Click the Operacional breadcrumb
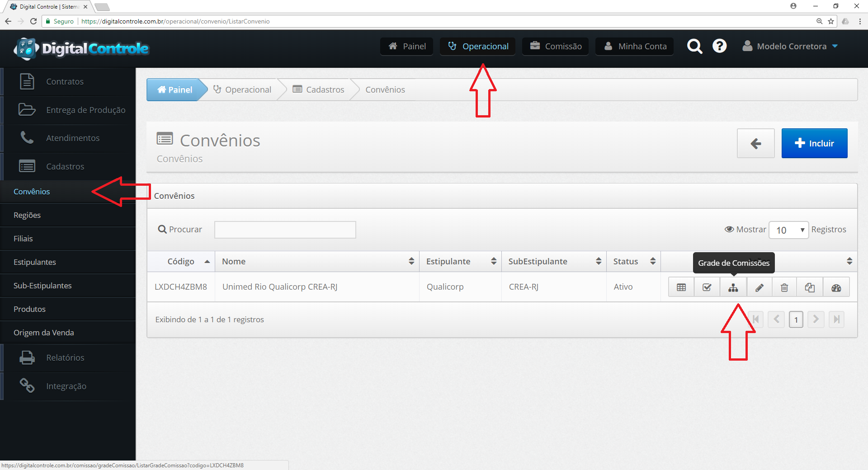 [242, 89]
